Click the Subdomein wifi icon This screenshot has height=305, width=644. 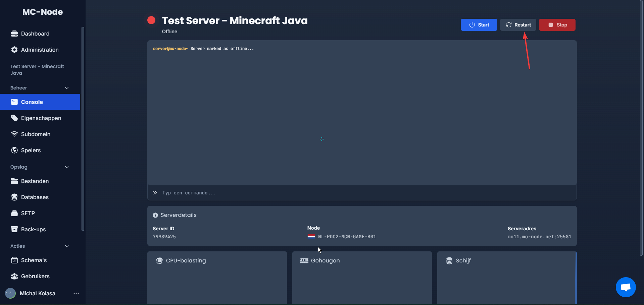click(14, 134)
